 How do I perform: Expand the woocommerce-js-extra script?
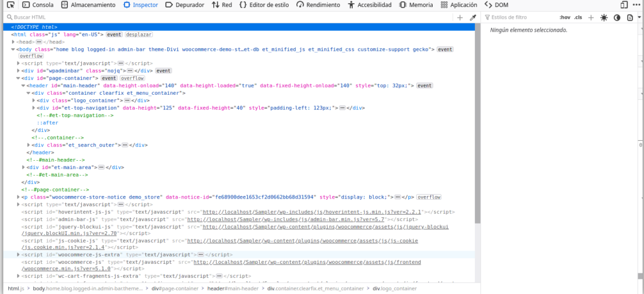[x=18, y=254]
